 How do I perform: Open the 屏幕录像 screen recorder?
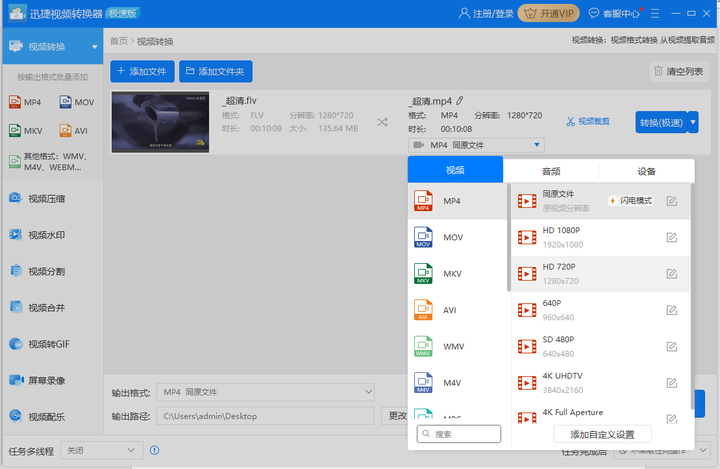coord(38,380)
